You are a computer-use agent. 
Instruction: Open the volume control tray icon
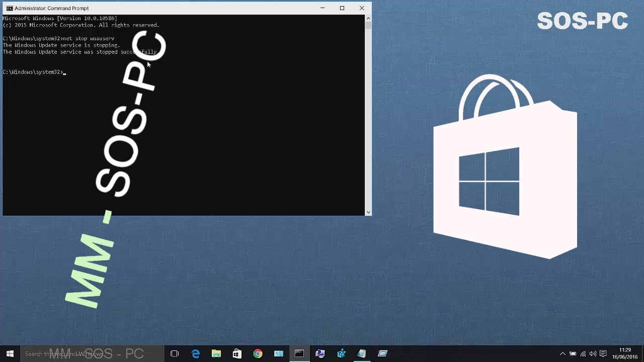coord(593,354)
